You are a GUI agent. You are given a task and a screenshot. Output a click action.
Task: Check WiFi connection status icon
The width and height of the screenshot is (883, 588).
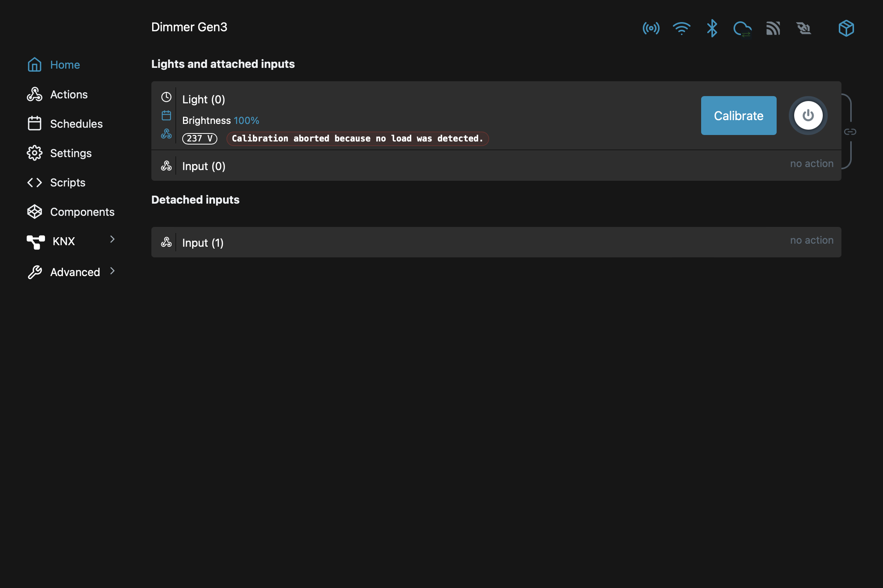[x=682, y=28]
